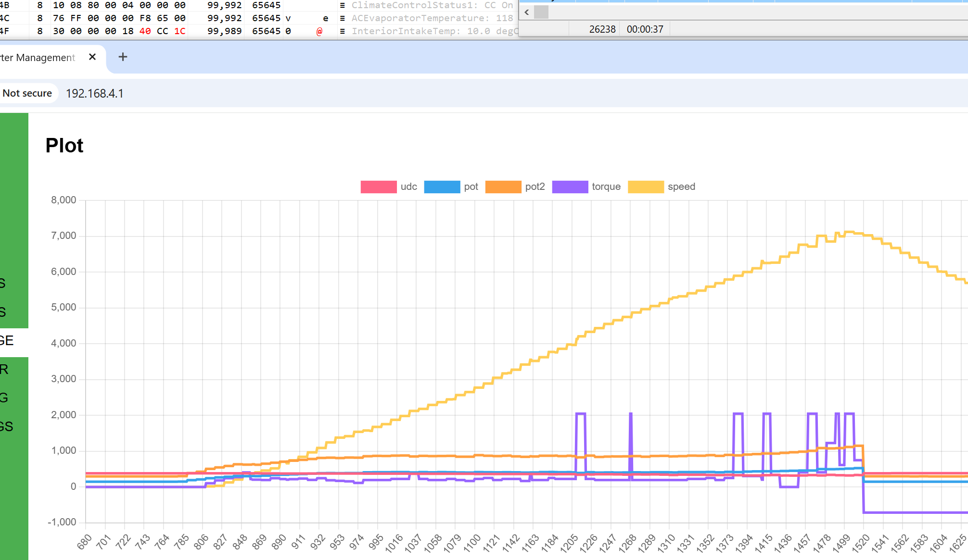Viewport: 968px width, 560px height.
Task: Toggle pot series via blue swatch
Action: 442,187
